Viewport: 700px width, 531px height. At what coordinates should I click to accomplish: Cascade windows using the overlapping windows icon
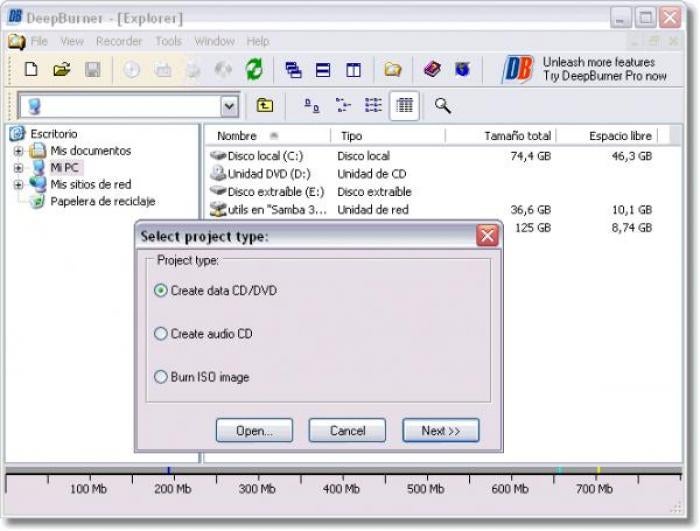[x=293, y=70]
